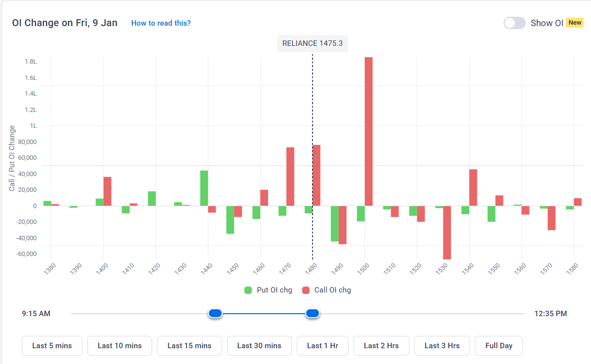Click the green Put bar at 1440

204,188
